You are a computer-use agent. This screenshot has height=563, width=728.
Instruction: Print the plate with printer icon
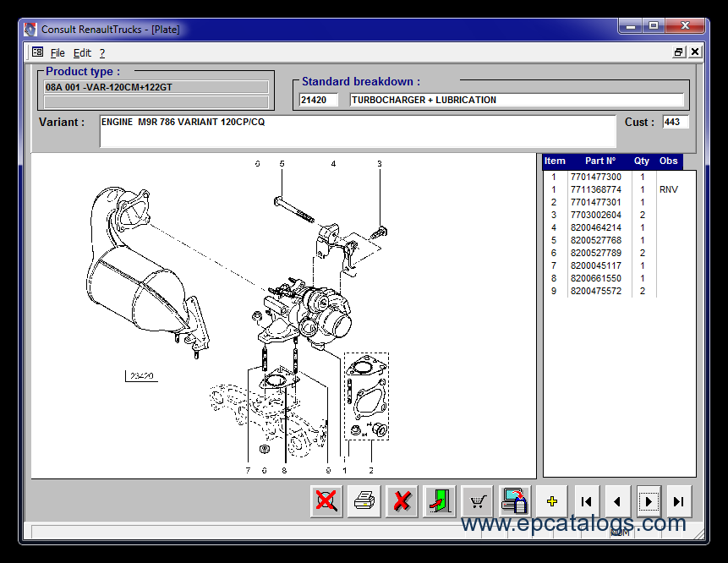pos(364,501)
